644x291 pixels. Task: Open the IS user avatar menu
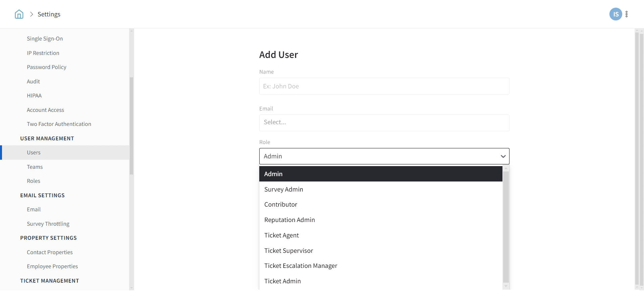615,14
